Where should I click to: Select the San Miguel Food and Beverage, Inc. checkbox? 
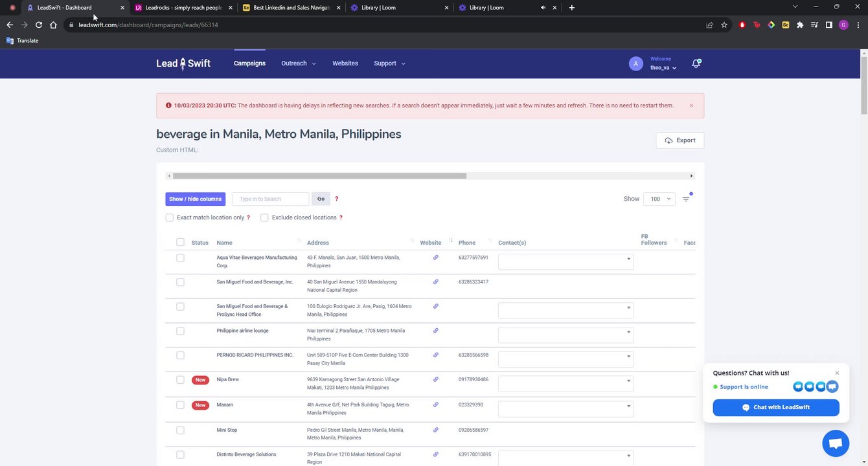click(180, 282)
